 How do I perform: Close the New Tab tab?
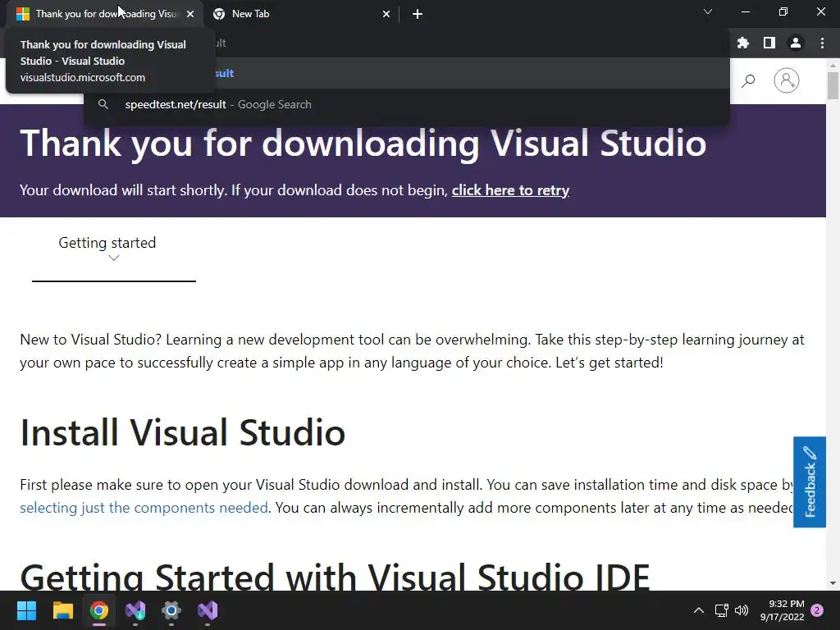point(386,14)
